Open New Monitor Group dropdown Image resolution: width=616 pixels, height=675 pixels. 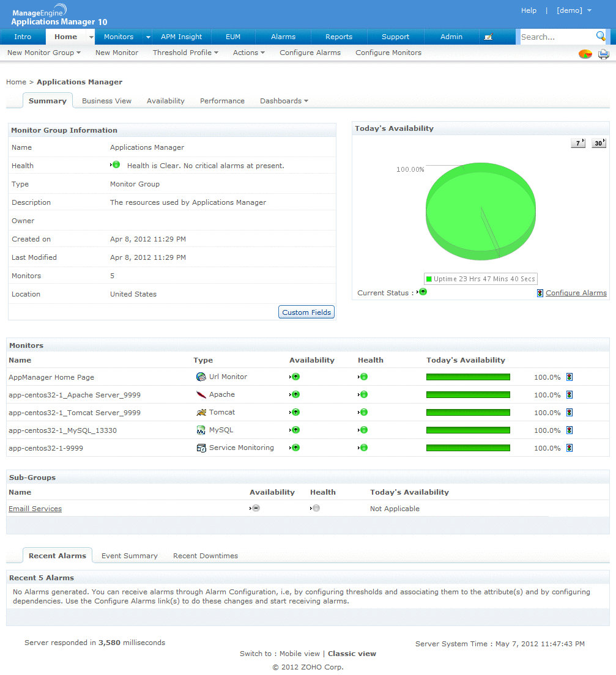[44, 53]
